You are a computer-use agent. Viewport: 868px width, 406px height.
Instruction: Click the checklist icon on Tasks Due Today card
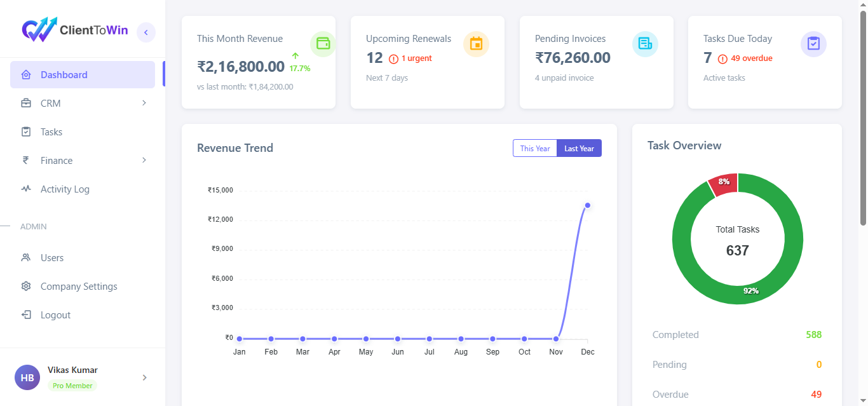(x=813, y=43)
